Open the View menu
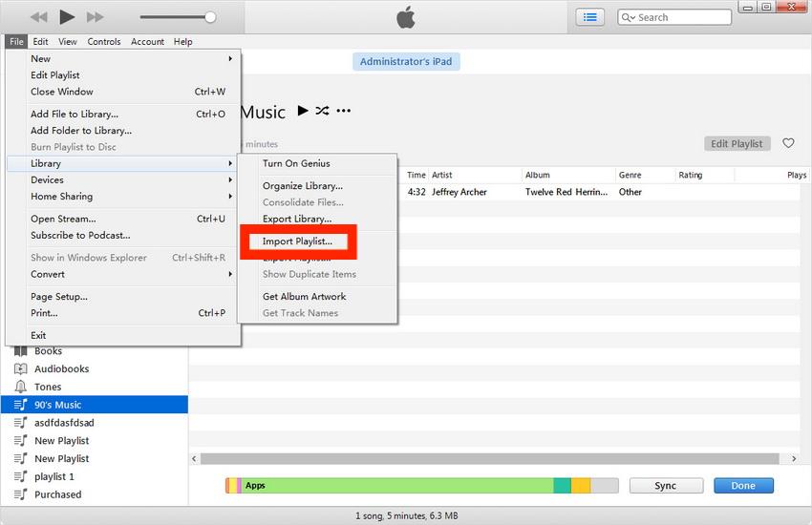Image resolution: width=812 pixels, height=525 pixels. click(x=67, y=41)
